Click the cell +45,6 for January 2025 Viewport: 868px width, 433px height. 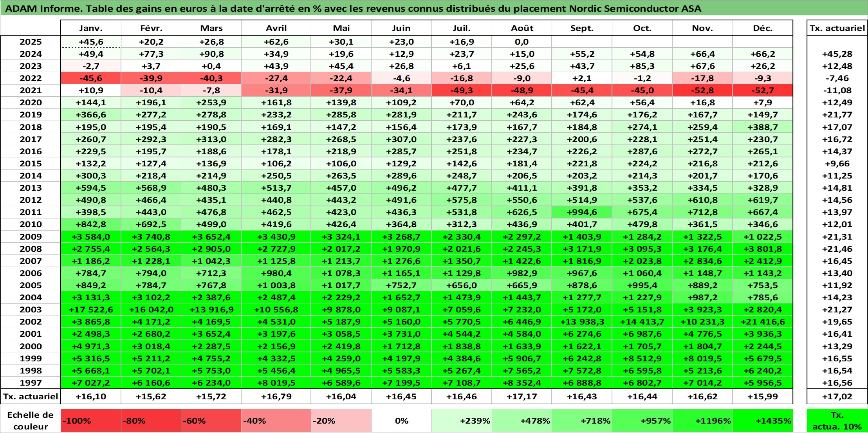coord(91,42)
